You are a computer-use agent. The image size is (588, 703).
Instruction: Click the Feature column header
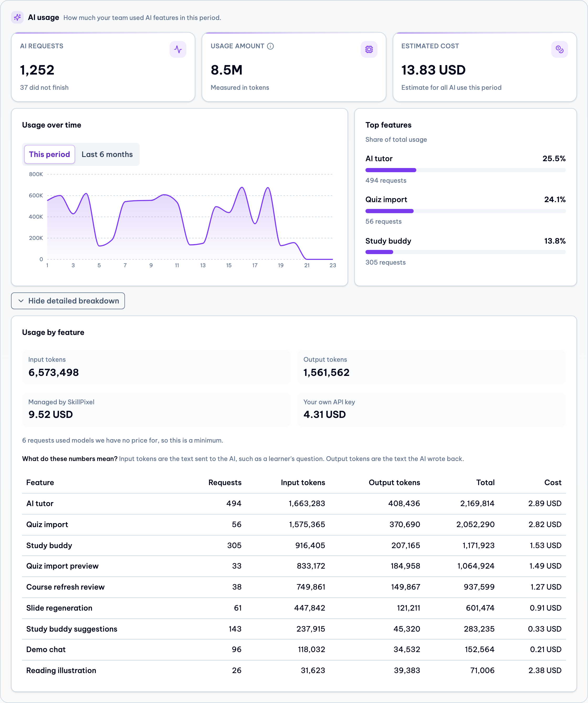[x=40, y=482]
